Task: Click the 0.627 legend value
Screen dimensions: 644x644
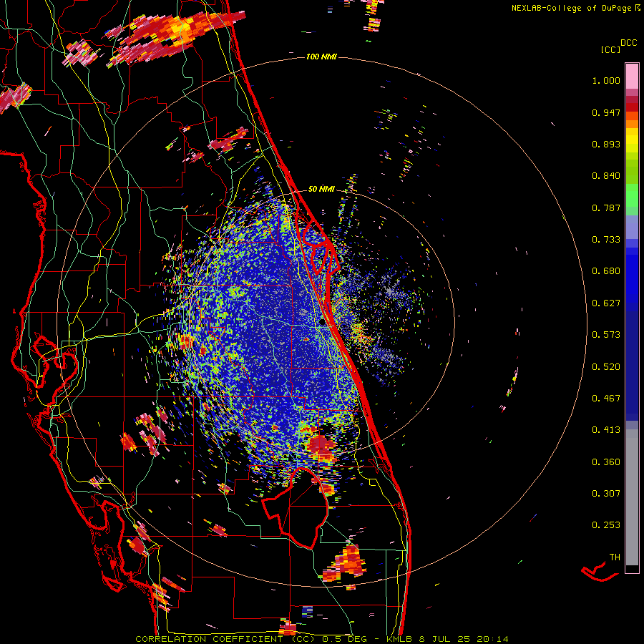Action: click(606, 303)
